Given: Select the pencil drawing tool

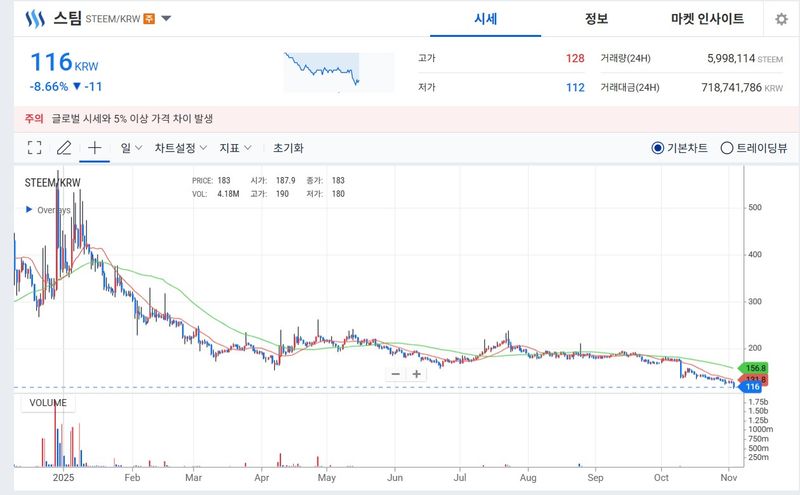Looking at the screenshot, I should [64, 148].
